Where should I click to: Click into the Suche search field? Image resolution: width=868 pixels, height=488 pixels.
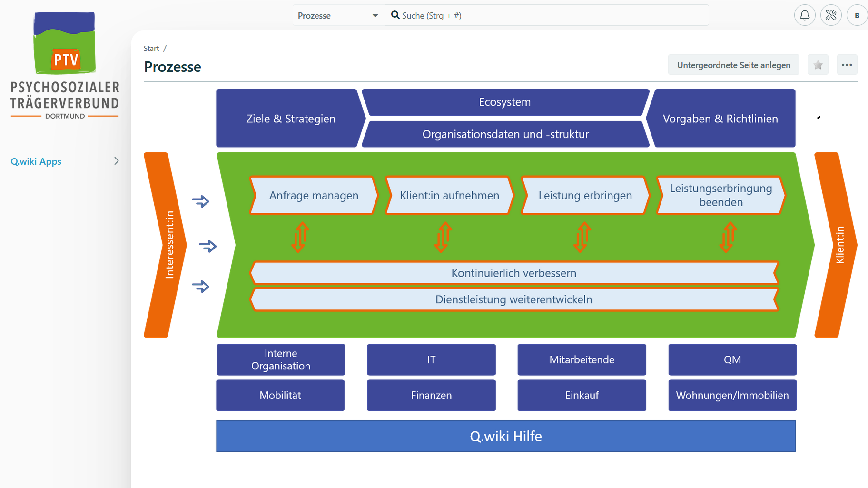pyautogui.click(x=546, y=15)
